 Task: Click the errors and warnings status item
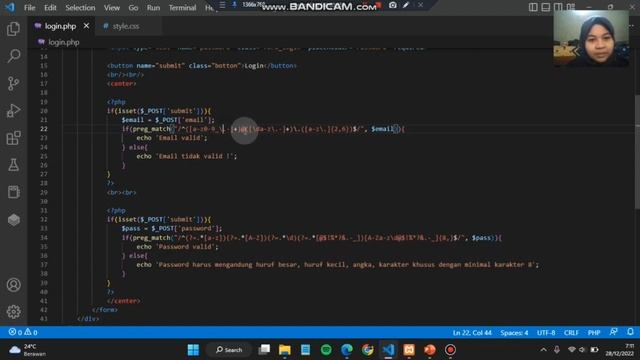point(23,332)
